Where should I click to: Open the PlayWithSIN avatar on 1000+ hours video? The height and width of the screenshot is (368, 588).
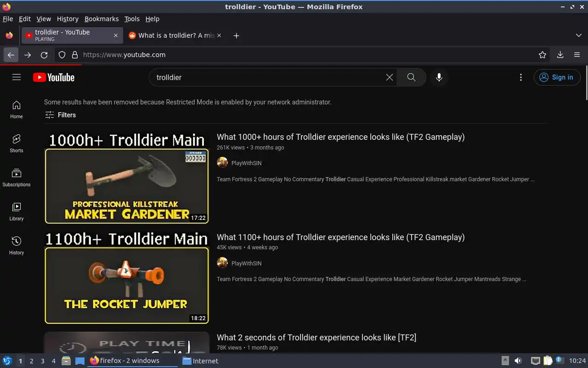(x=222, y=163)
